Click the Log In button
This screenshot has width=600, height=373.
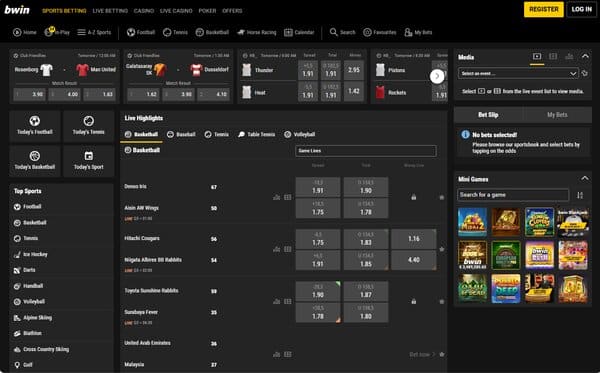coord(582,9)
